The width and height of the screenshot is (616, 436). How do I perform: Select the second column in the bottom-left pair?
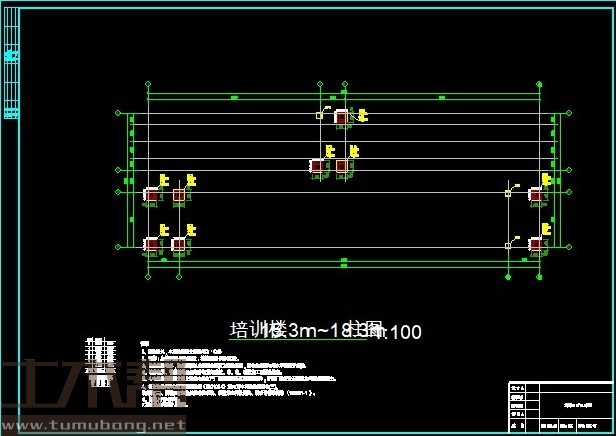tap(178, 243)
